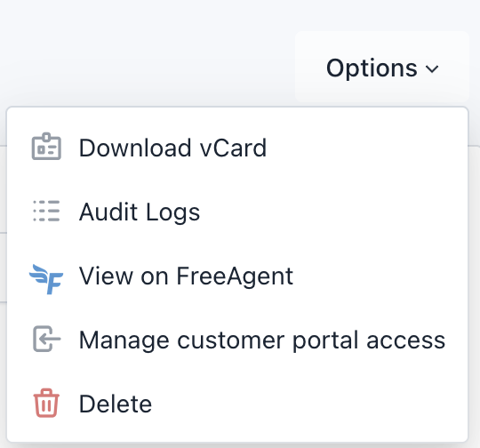Click the small down arrow beside Options
This screenshot has height=448, width=480.
click(x=432, y=68)
